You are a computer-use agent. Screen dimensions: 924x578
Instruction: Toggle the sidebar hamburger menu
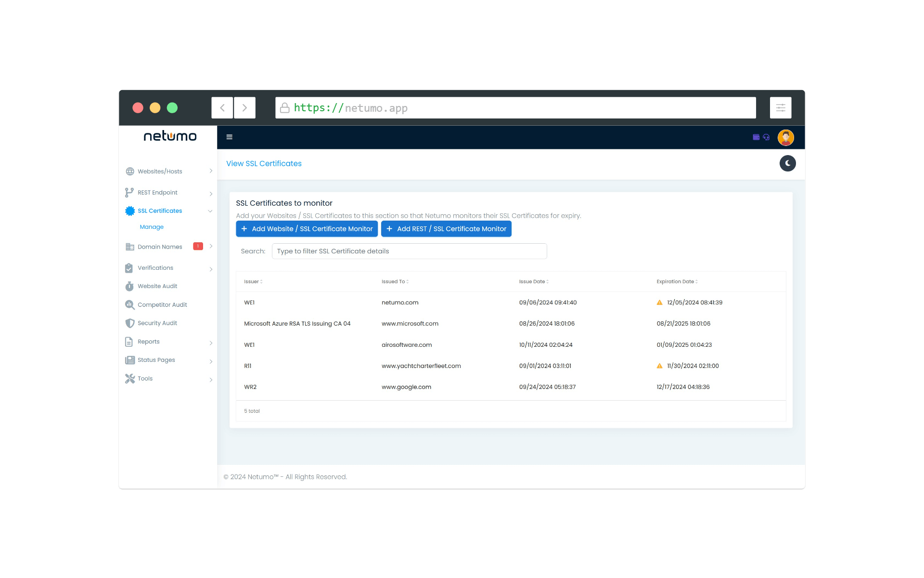pos(230,137)
